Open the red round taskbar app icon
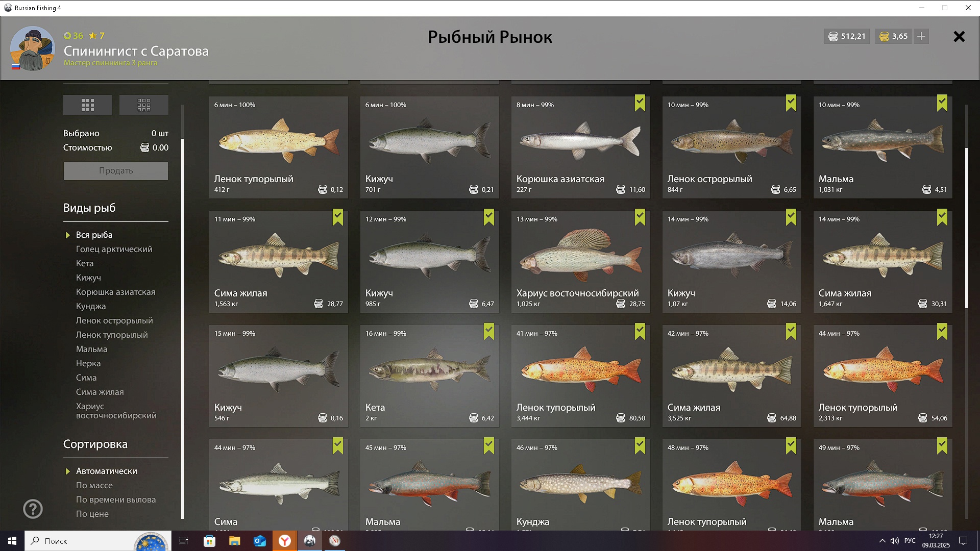The image size is (980, 551). pos(334,541)
